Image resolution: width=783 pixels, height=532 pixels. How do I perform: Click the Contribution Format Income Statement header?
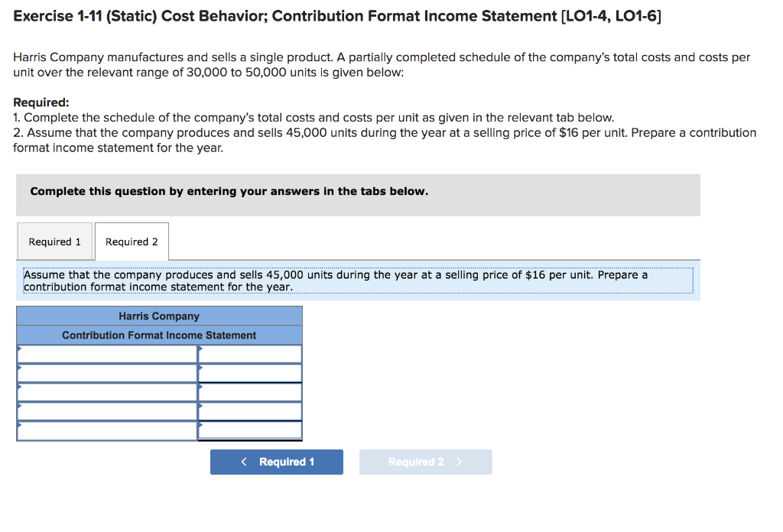coord(159,335)
